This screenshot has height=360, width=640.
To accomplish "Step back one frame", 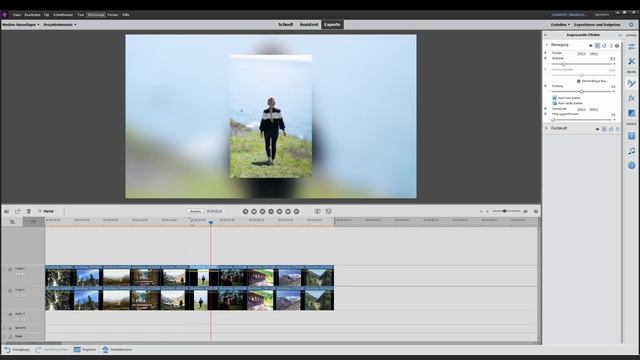I will point(262,211).
